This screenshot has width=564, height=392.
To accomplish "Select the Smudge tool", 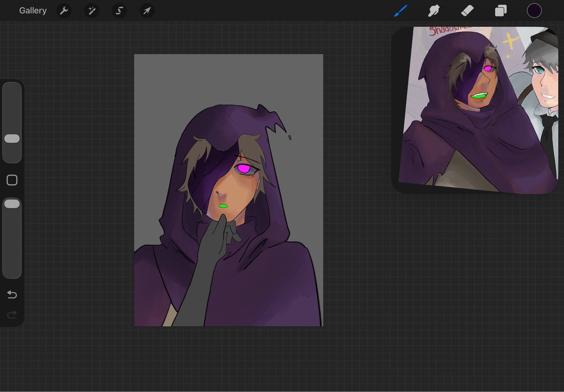I will pos(433,10).
